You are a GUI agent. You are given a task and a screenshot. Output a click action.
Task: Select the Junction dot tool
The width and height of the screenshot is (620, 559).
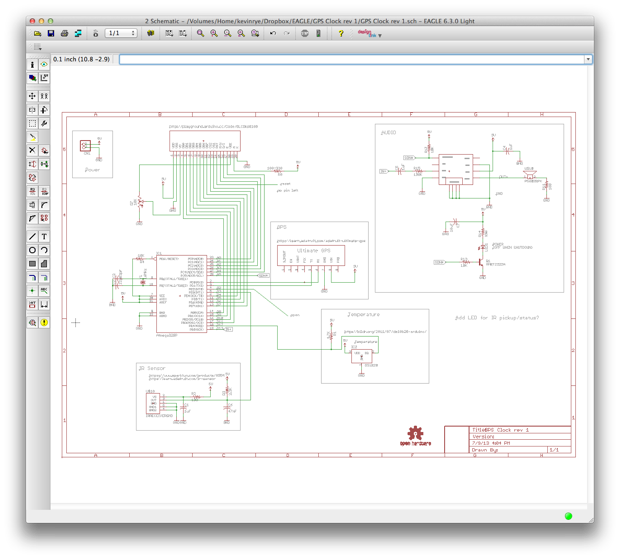[x=32, y=291]
